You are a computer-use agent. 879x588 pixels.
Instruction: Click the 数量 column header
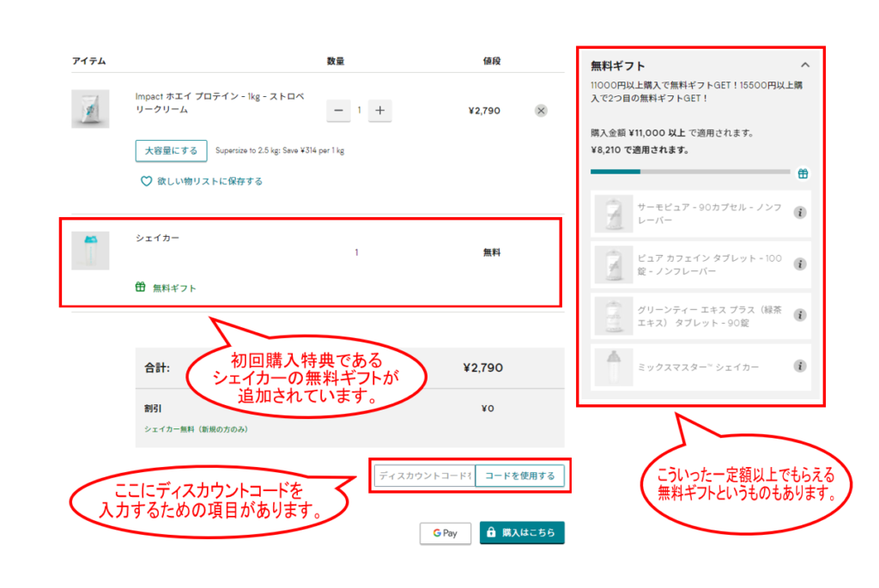click(336, 61)
